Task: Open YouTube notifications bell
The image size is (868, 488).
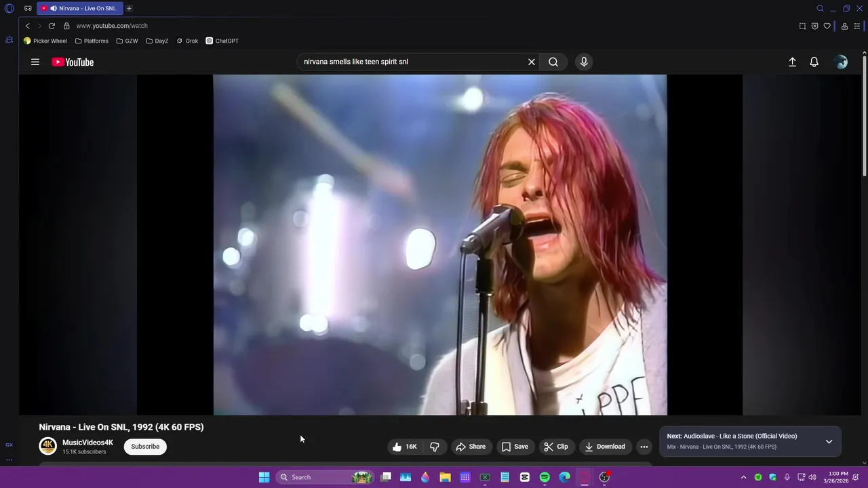Action: tap(814, 62)
